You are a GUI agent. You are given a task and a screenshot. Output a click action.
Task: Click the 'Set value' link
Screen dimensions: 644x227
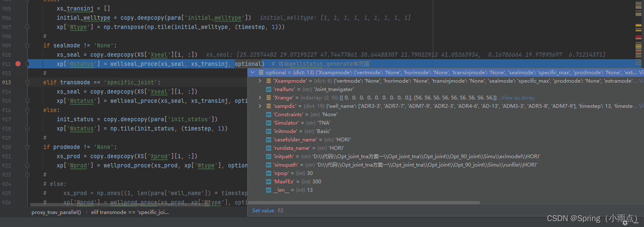click(263, 211)
